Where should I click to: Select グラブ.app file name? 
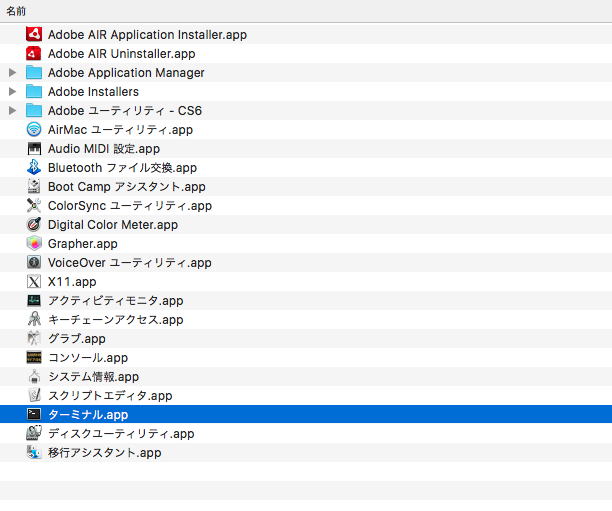point(76,339)
